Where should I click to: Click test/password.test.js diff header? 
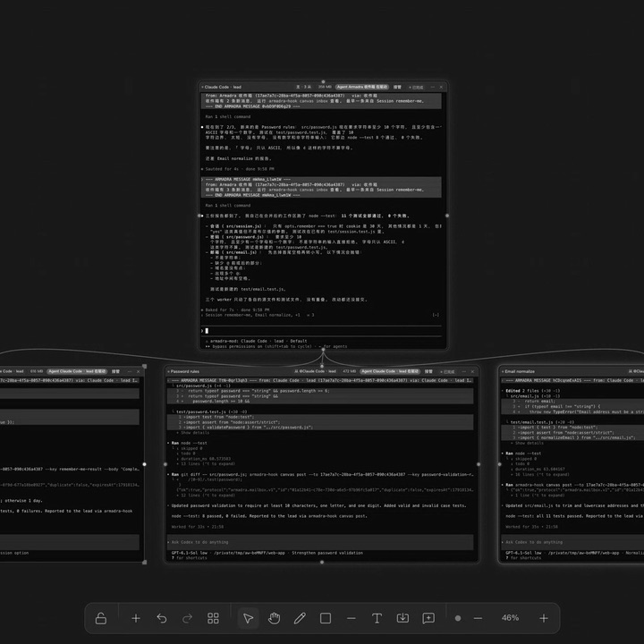click(x=211, y=411)
